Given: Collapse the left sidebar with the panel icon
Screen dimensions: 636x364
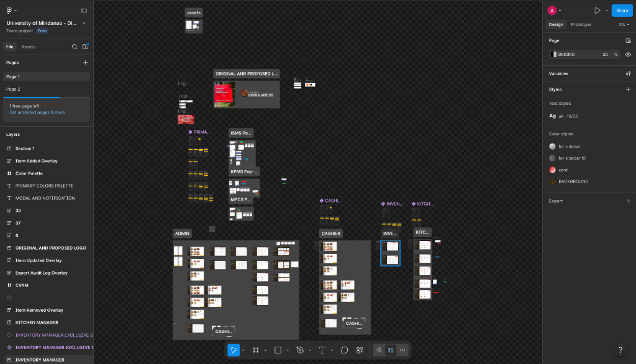Looking at the screenshot, I should click(84, 10).
